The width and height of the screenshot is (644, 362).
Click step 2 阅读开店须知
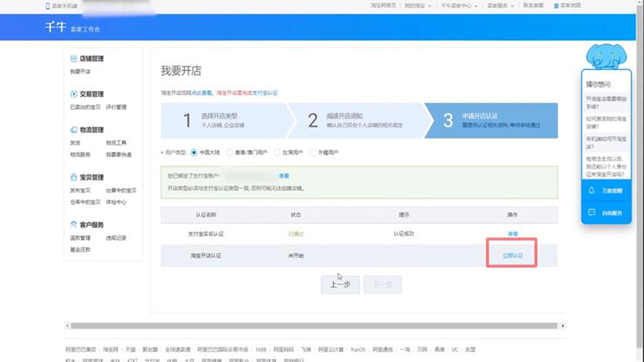click(360, 120)
